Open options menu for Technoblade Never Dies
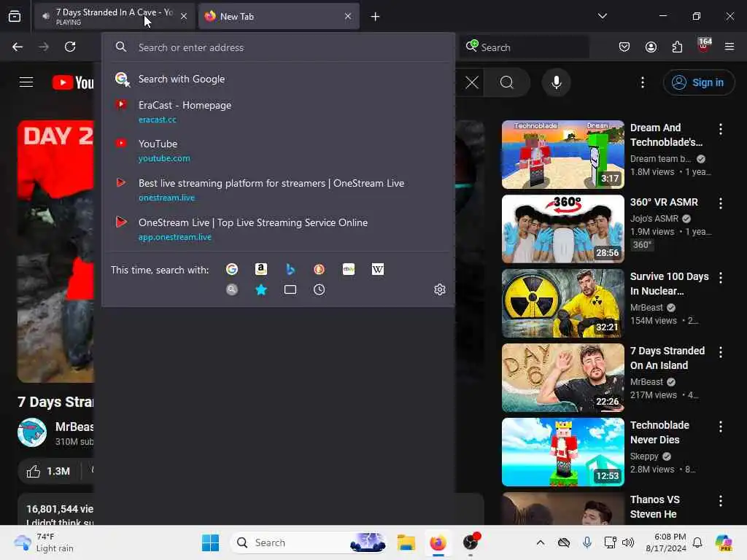This screenshot has width=747, height=560. pos(720,426)
